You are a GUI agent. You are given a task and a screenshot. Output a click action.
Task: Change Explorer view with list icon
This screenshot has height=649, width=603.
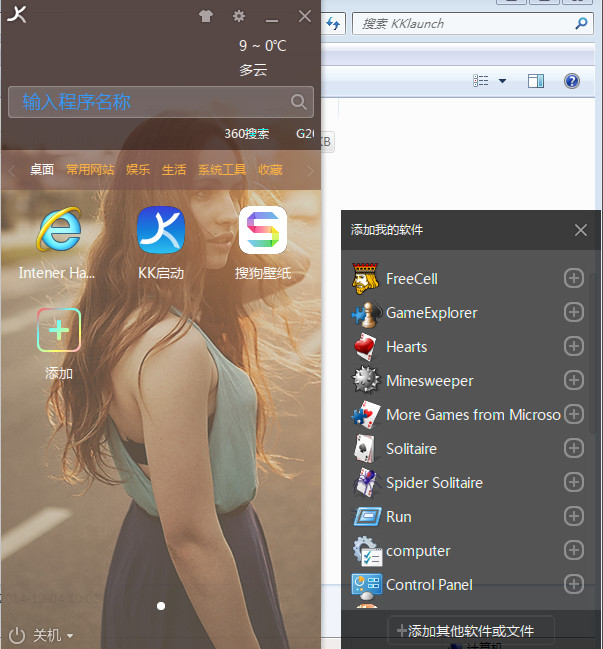480,81
